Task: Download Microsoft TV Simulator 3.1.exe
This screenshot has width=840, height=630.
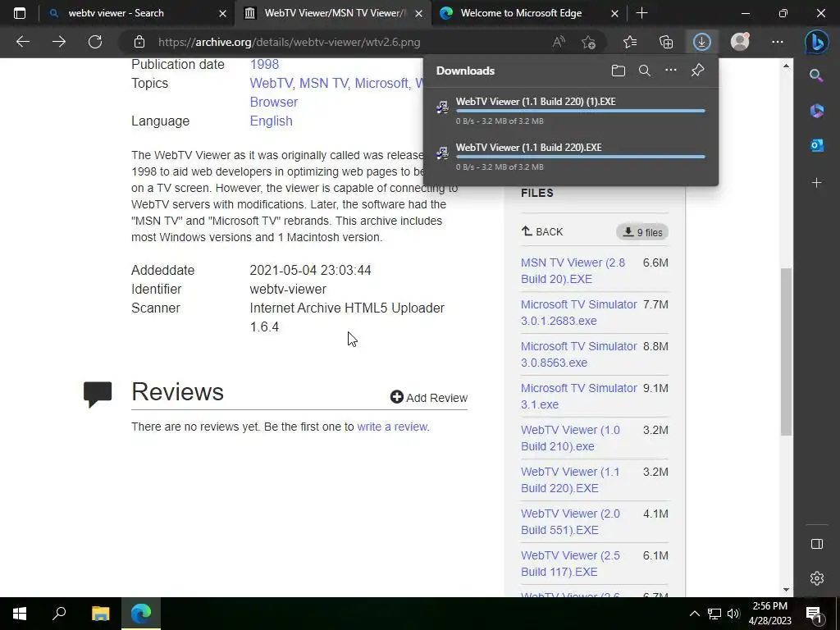Action: pos(578,396)
